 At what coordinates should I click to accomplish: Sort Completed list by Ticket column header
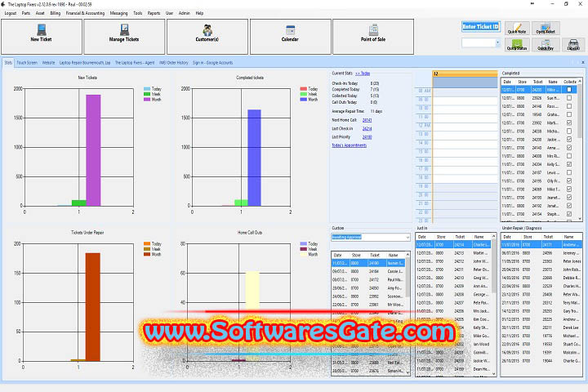(537, 82)
